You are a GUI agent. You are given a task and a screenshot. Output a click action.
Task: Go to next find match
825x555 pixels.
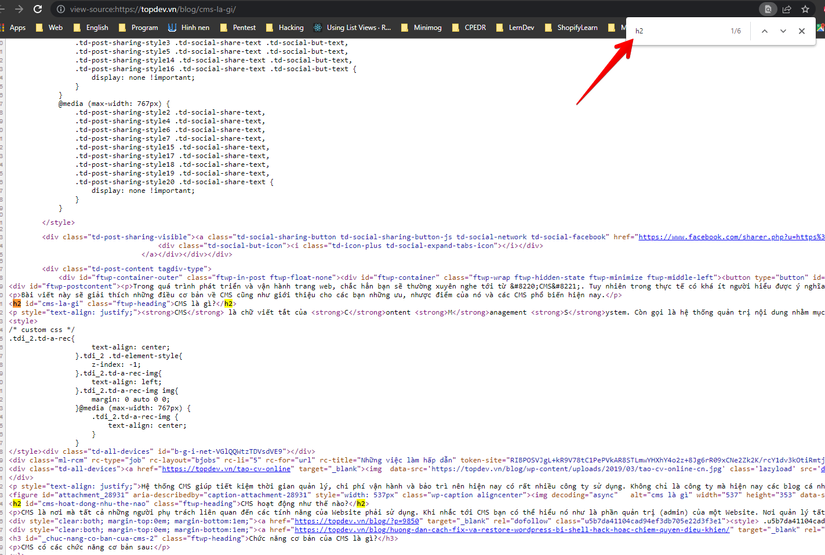pyautogui.click(x=783, y=31)
